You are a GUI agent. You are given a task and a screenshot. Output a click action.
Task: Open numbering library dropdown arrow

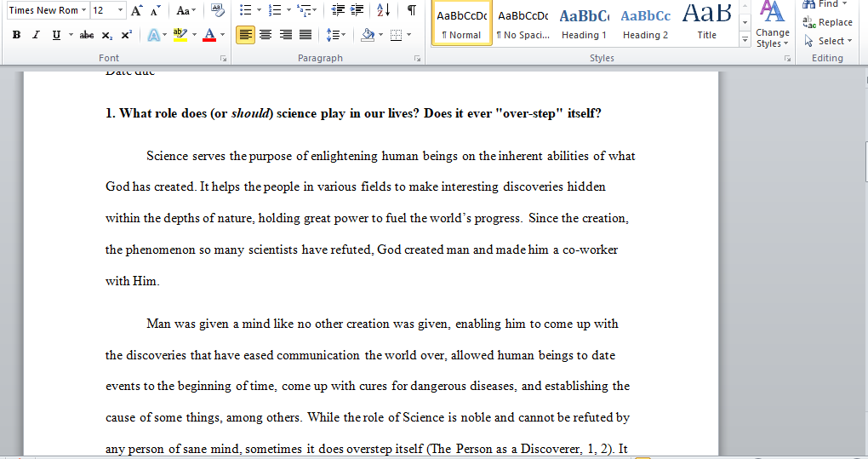pyautogui.click(x=288, y=10)
